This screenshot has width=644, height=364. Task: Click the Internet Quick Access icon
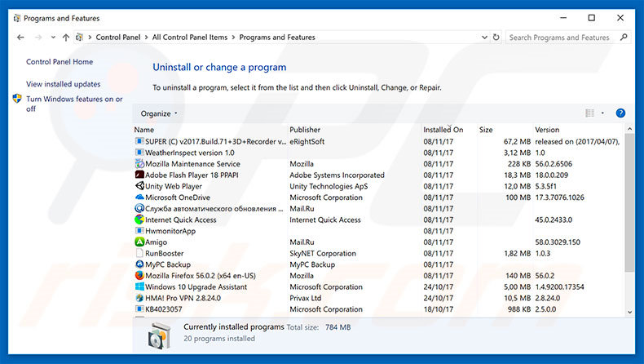[139, 220]
